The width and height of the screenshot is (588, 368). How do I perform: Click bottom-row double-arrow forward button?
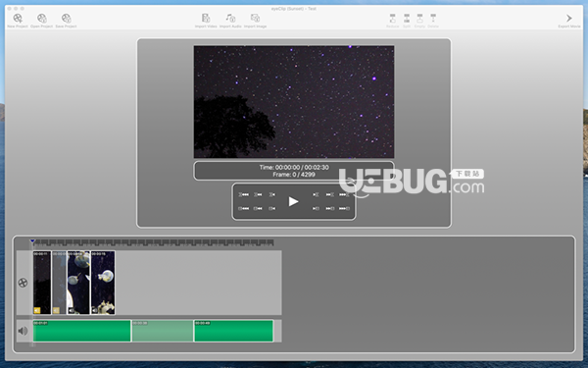click(329, 208)
